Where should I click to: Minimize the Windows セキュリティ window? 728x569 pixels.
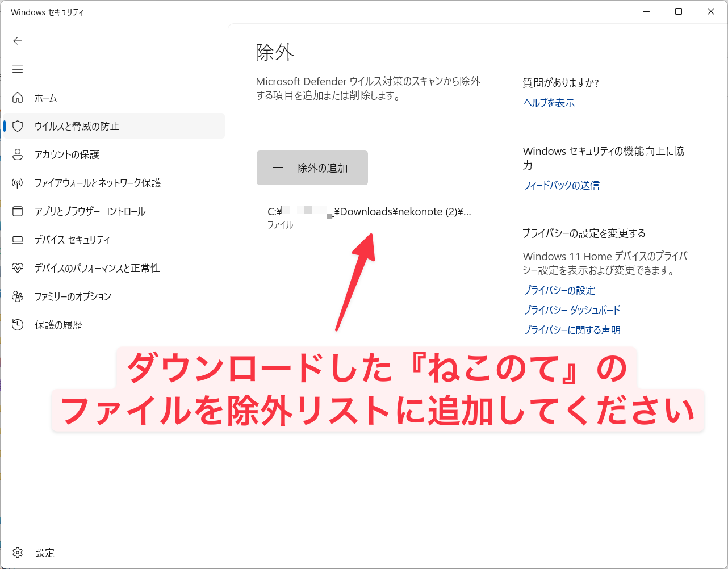click(646, 11)
